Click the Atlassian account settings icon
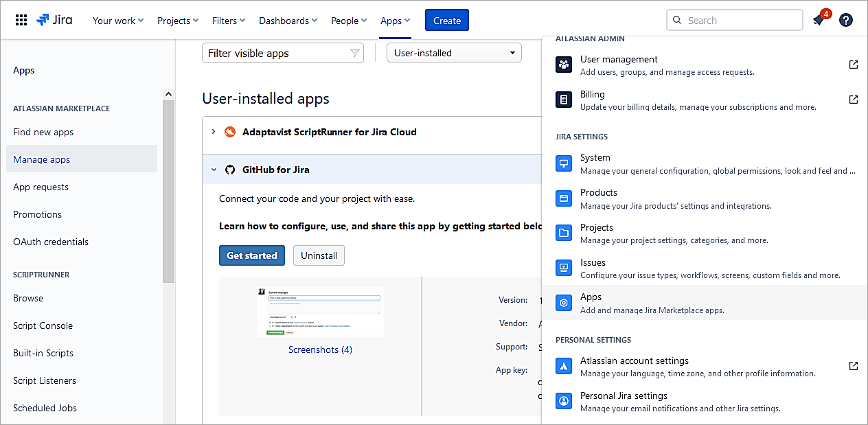 point(564,366)
